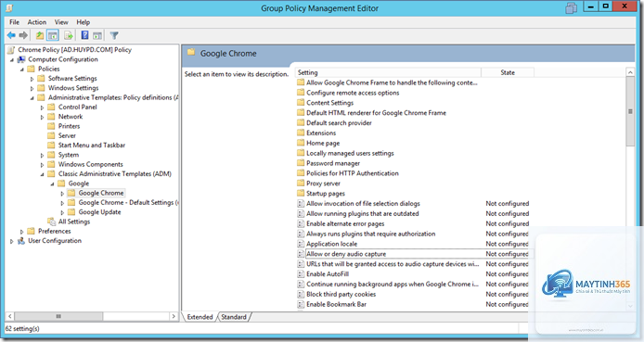Open the Help toolbar icon

point(84,35)
